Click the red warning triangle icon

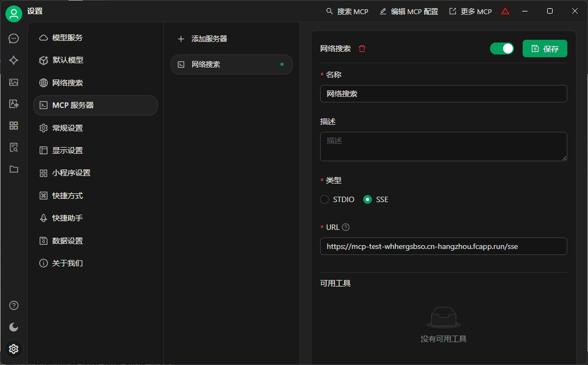click(x=505, y=11)
